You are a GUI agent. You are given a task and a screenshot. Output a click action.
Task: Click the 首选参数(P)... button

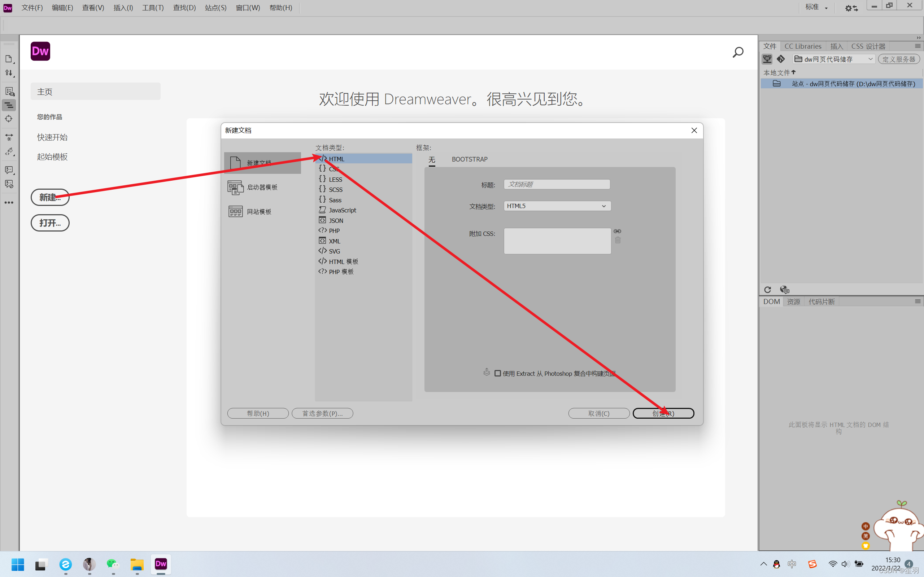point(322,413)
